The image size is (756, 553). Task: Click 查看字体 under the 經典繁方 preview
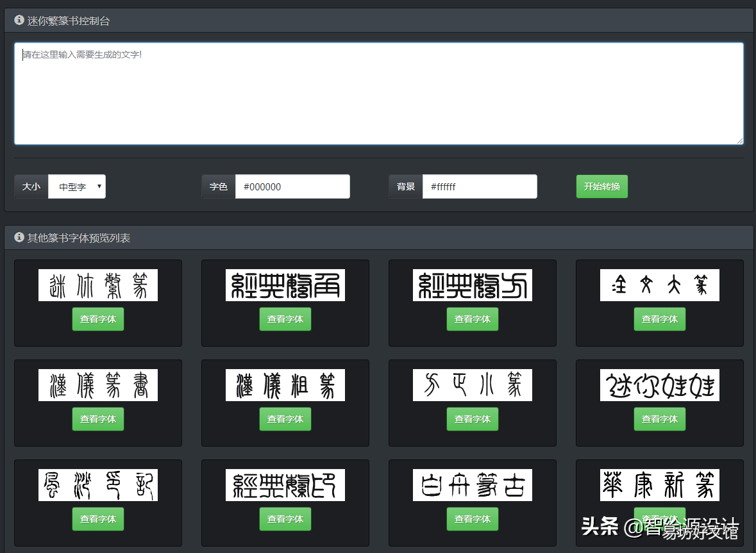(x=473, y=319)
